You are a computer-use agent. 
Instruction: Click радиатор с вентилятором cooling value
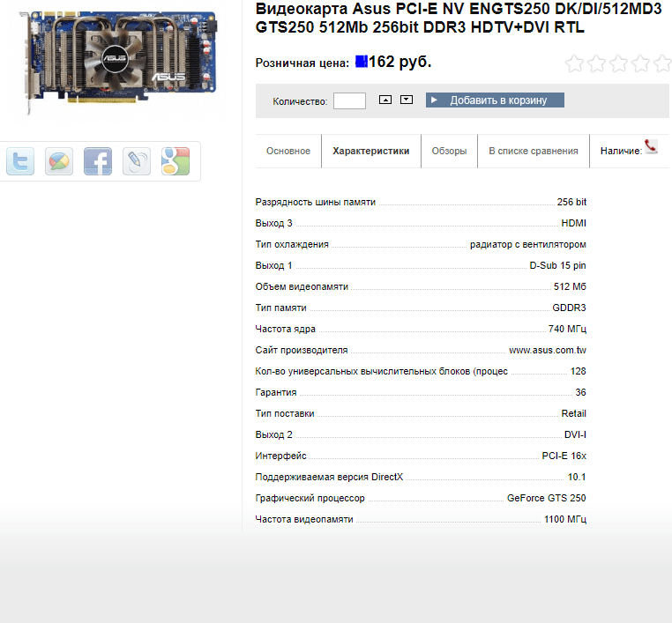point(528,244)
